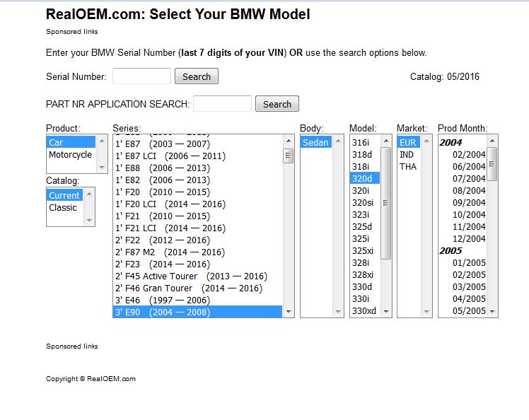Viewport: 529px width, 420px height.
Task: Click the Prod Month scrollbar thumb
Action: (492, 164)
